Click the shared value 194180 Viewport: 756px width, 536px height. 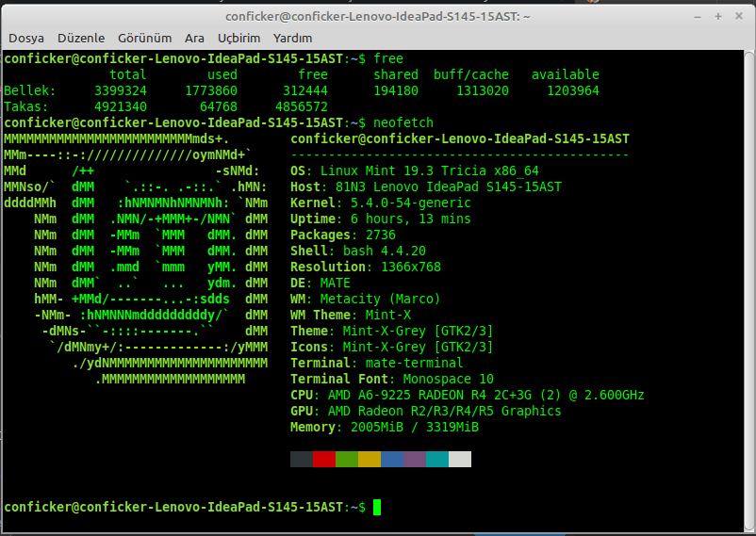(396, 90)
